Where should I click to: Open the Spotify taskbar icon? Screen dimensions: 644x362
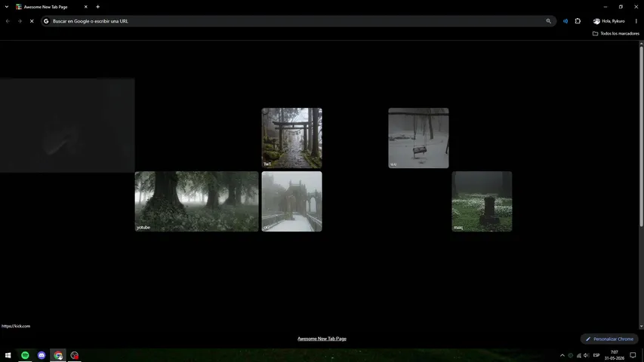[25, 355]
